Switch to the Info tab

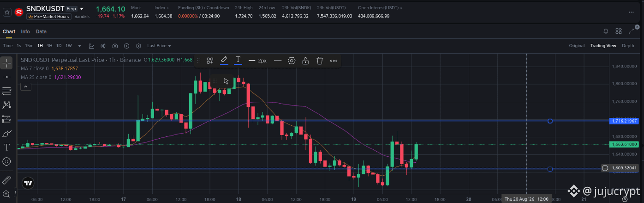click(x=25, y=31)
